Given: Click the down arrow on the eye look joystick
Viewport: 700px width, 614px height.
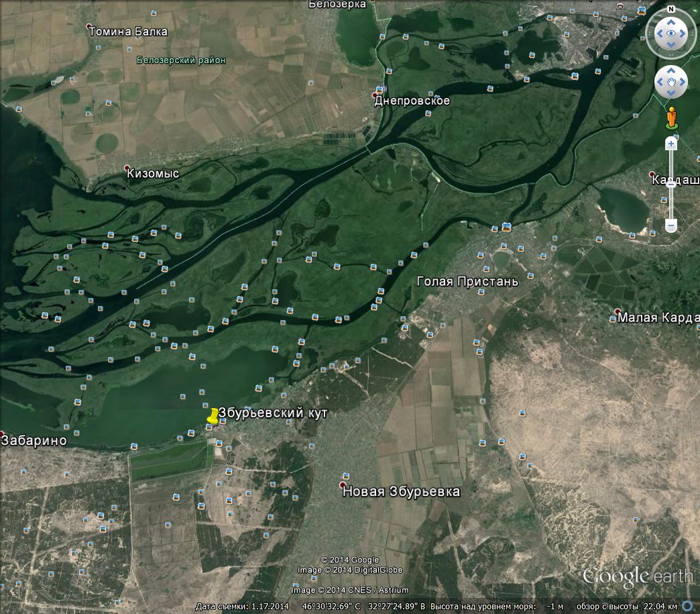Looking at the screenshot, I should [671, 45].
